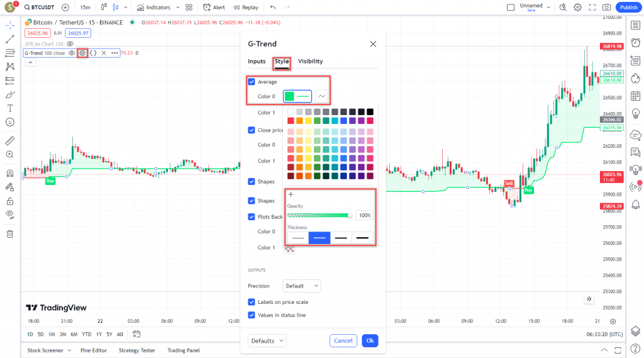Open notifications bell in right sidebar
This screenshot has height=358, width=644.
[635, 204]
